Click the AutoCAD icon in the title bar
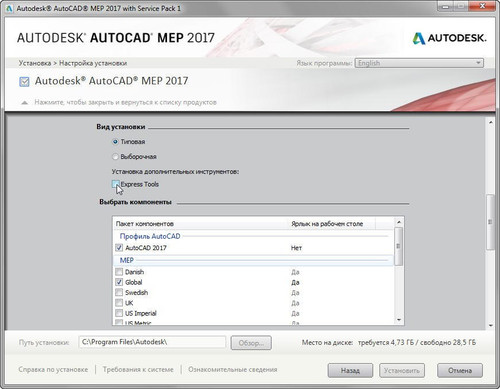 [x=9, y=8]
